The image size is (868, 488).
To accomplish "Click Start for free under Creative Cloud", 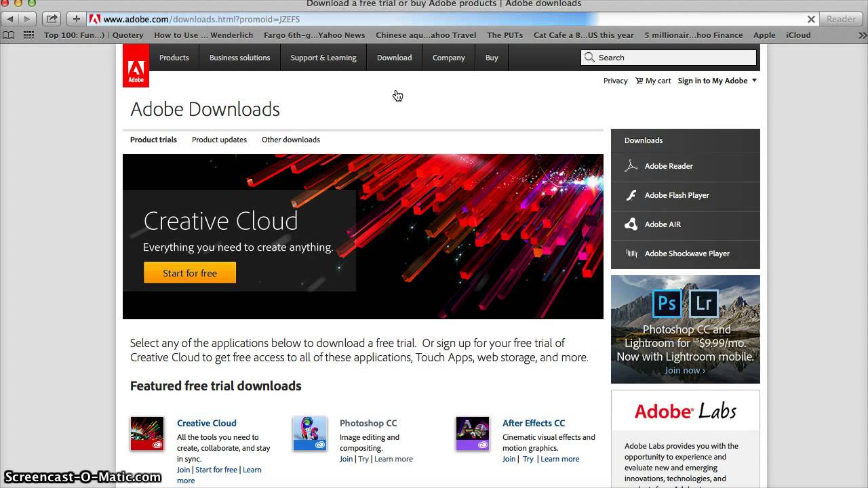I will 216,470.
